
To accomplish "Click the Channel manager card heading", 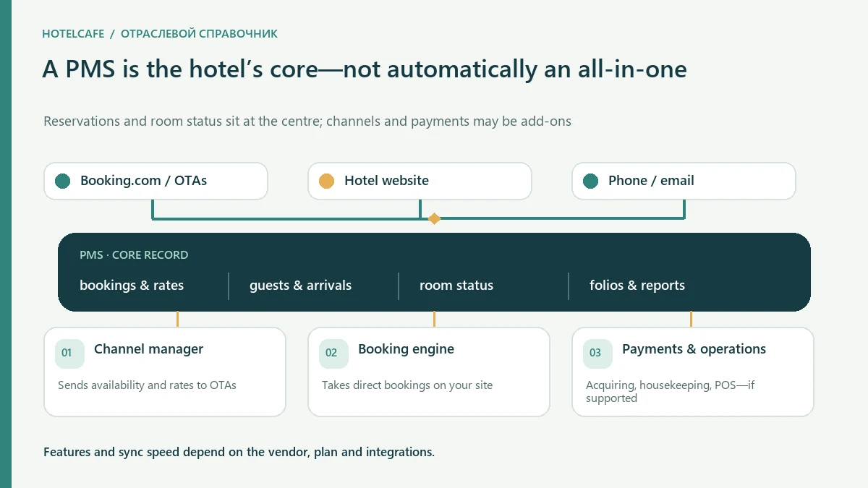I will click(x=148, y=349).
